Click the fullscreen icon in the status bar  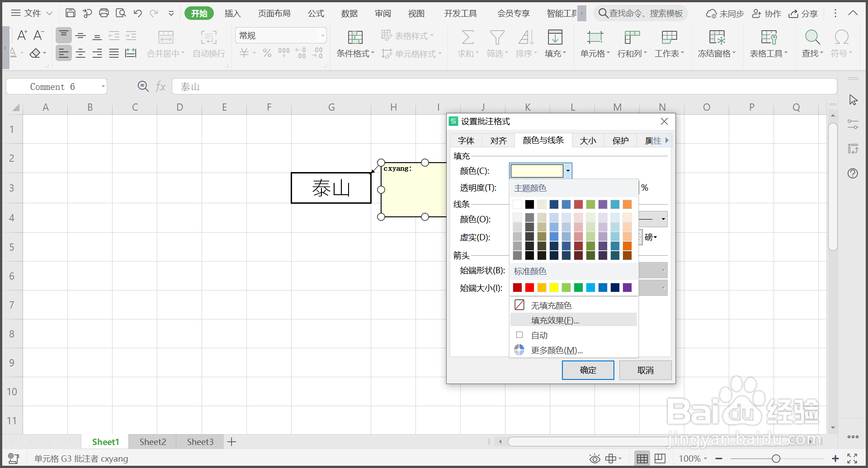coord(852,459)
